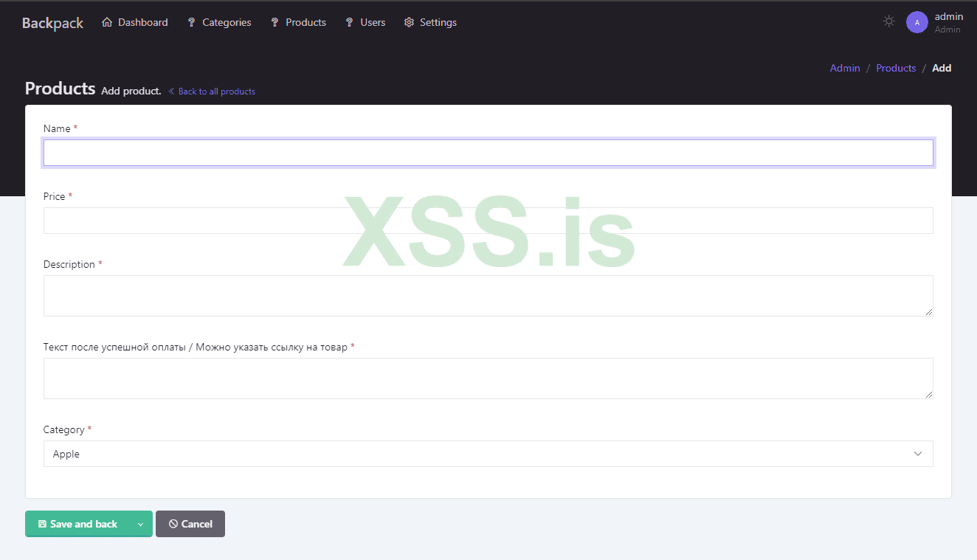Click the 'Back to all products' link
The height and width of the screenshot is (560, 977).
click(x=212, y=91)
